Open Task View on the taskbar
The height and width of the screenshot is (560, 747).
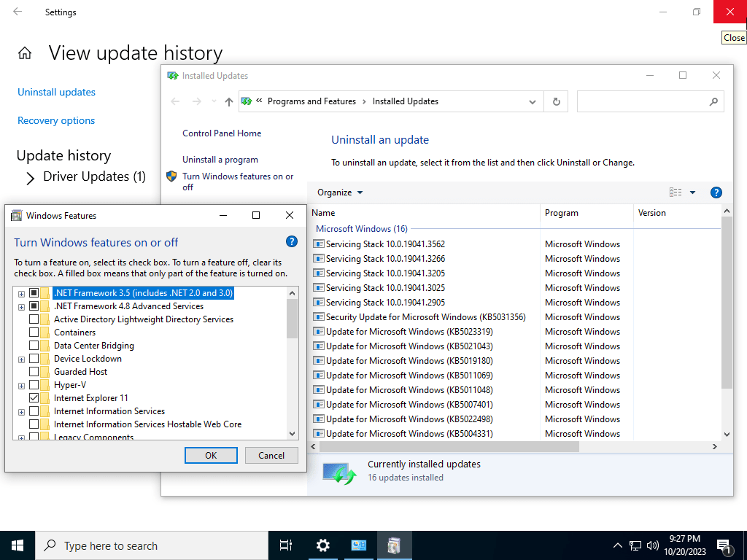(286, 545)
